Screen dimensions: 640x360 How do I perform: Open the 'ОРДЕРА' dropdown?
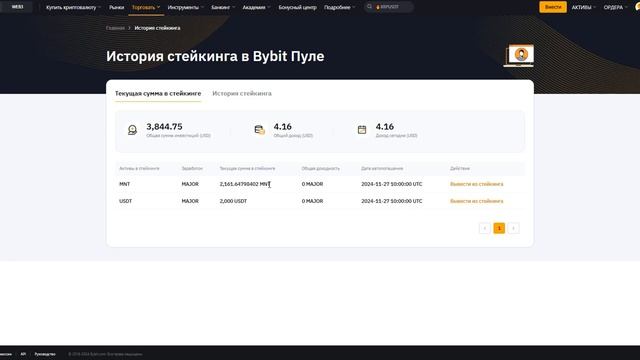pos(616,7)
